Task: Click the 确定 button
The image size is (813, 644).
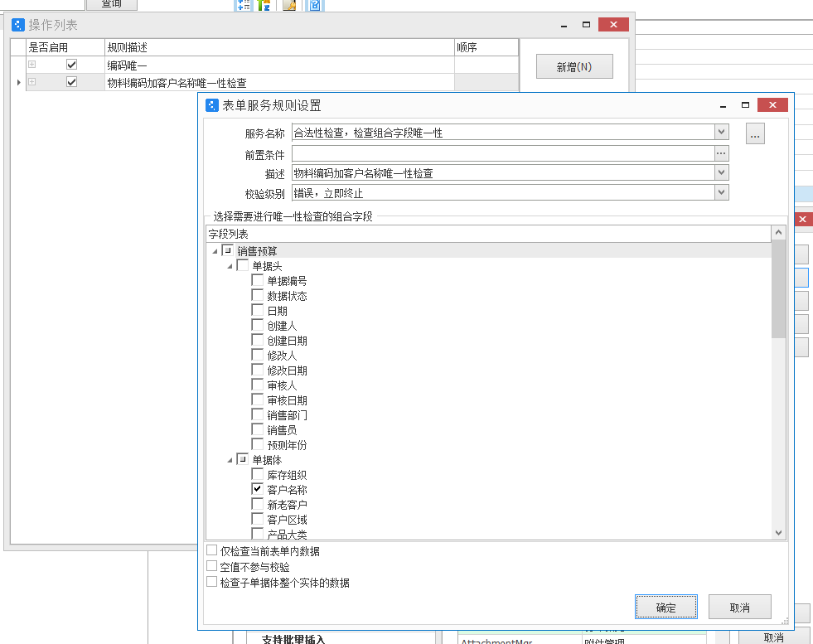Action: pyautogui.click(x=665, y=608)
